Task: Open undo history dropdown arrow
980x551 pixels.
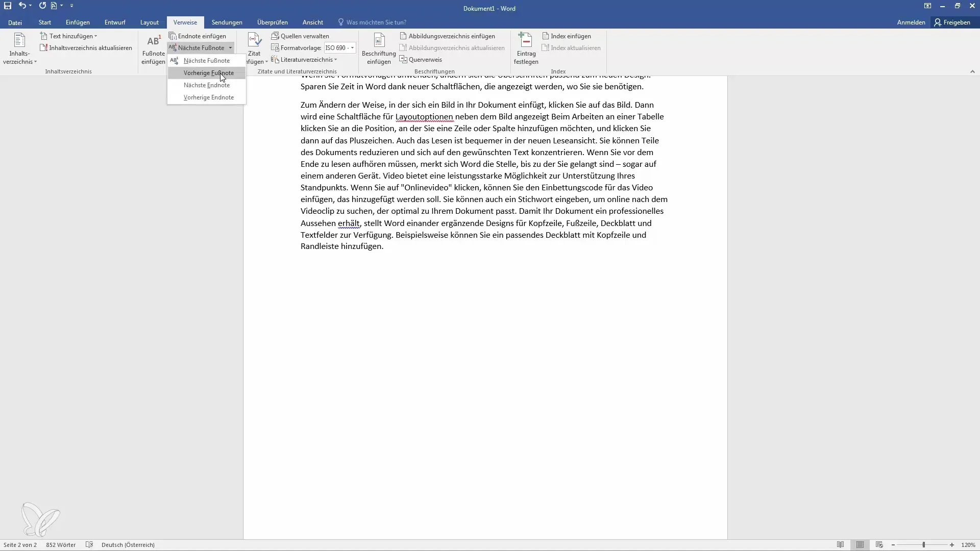Action: tap(31, 6)
